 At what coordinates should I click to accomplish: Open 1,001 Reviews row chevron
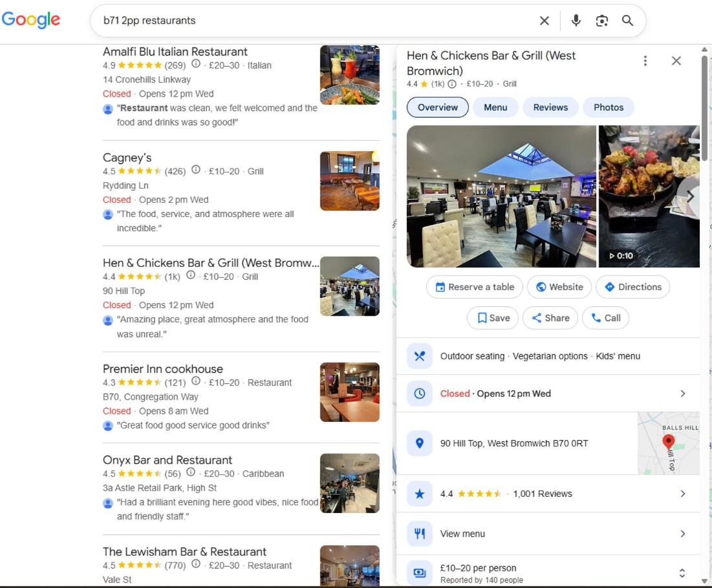pyautogui.click(x=682, y=494)
